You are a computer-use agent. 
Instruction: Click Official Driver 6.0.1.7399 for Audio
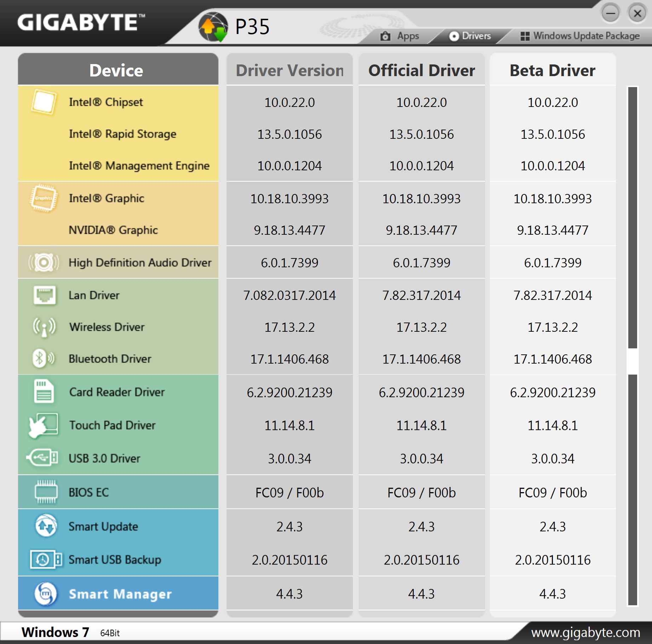[x=422, y=263]
